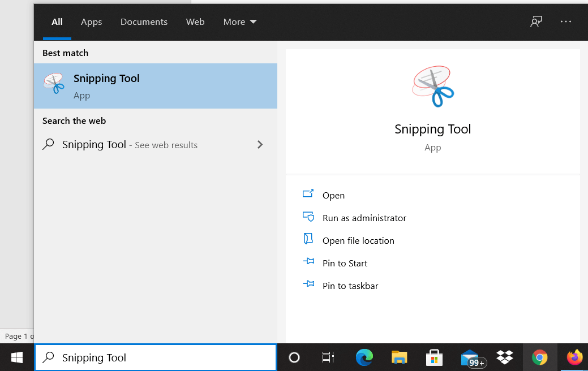The height and width of the screenshot is (371, 588).
Task: Open Task View on the taskbar
Action: point(328,357)
